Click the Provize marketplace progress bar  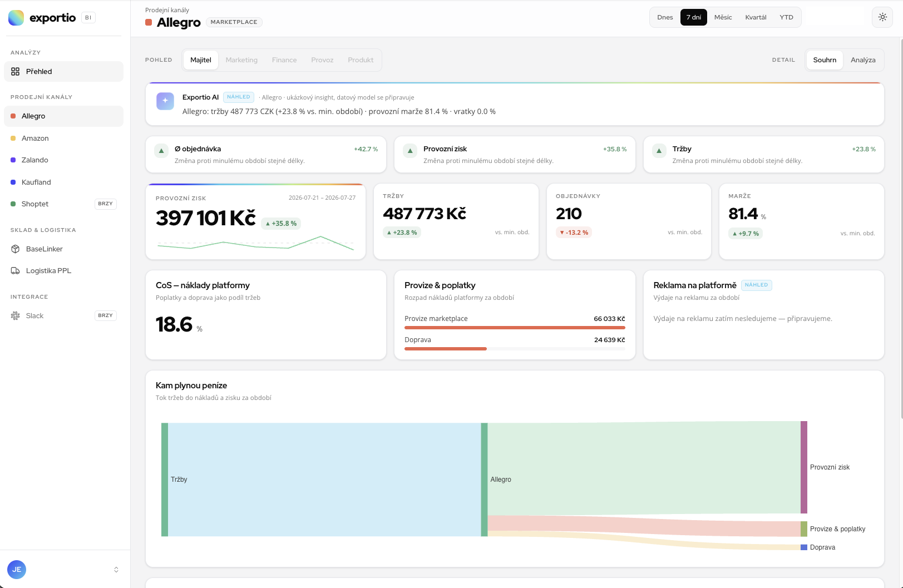click(515, 328)
